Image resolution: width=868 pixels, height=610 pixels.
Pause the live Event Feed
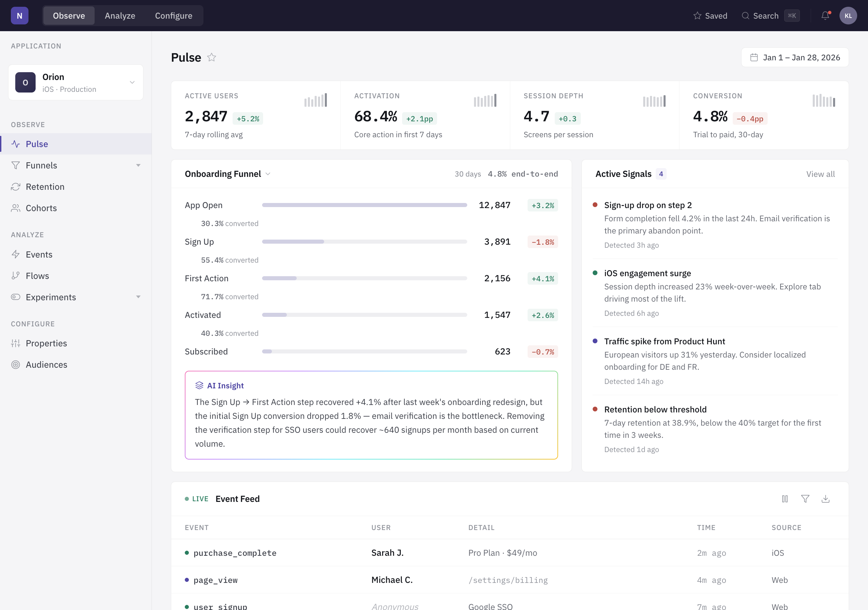pos(785,499)
